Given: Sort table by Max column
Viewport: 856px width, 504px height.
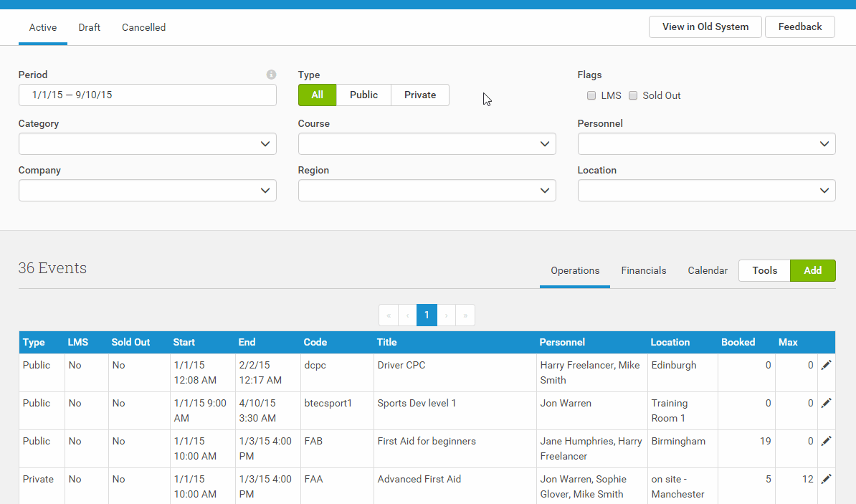Looking at the screenshot, I should (x=789, y=343).
